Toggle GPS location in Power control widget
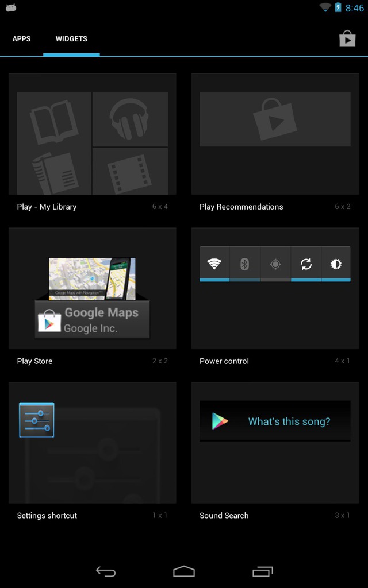 [275, 264]
